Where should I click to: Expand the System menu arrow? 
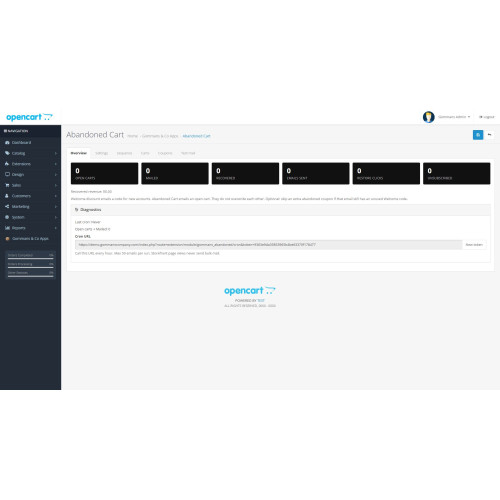[x=56, y=217]
